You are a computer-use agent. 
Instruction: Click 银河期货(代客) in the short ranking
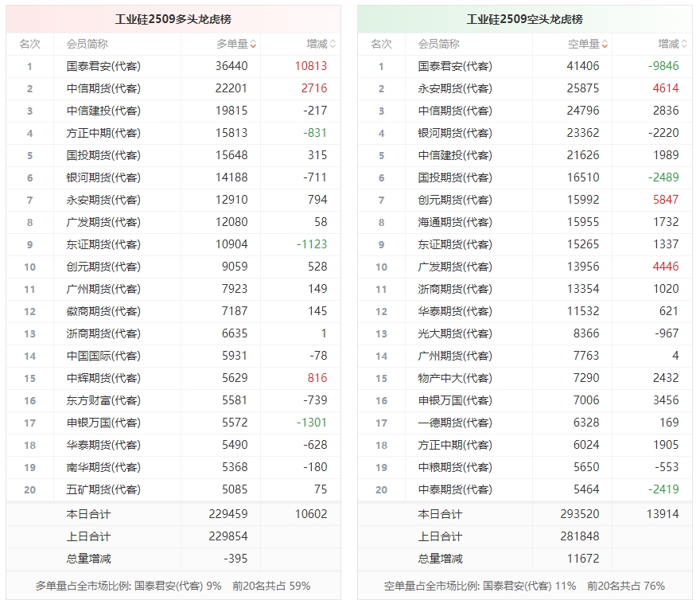[455, 133]
